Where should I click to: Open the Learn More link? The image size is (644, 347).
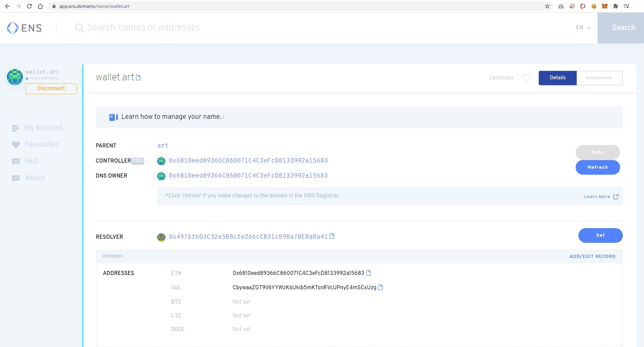coord(601,197)
